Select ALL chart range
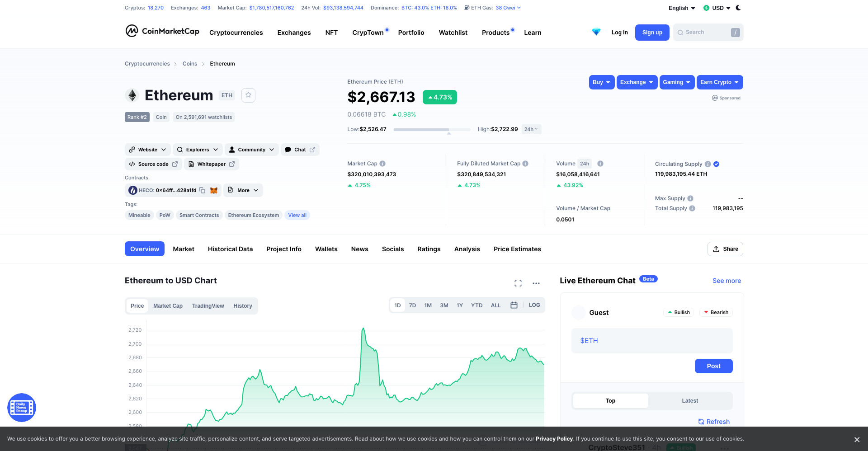868x451 pixels. click(x=496, y=305)
